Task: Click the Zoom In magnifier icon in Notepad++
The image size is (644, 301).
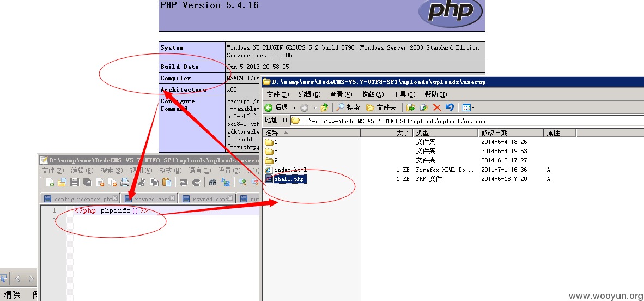Action: pyautogui.click(x=243, y=183)
